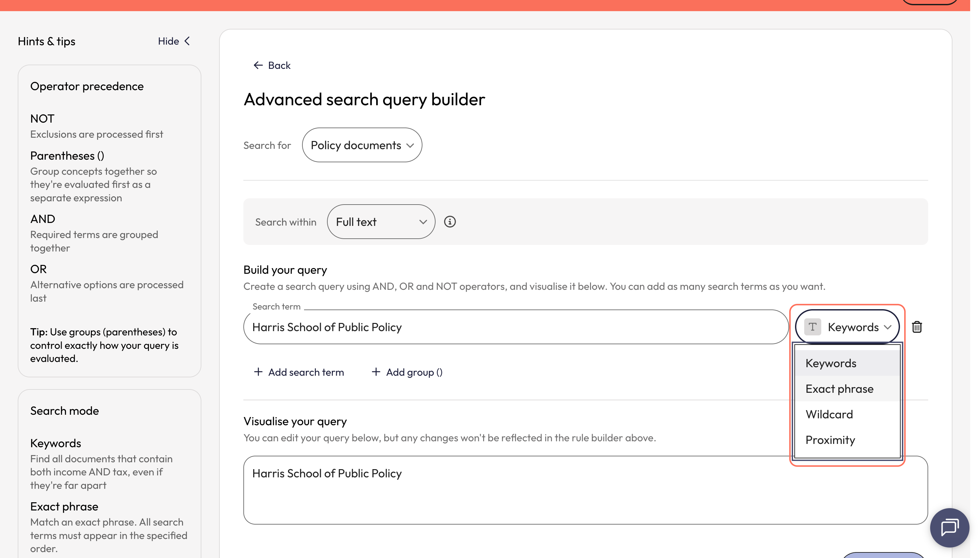Click the Advanced search query builder title
980x558 pixels.
tap(364, 99)
